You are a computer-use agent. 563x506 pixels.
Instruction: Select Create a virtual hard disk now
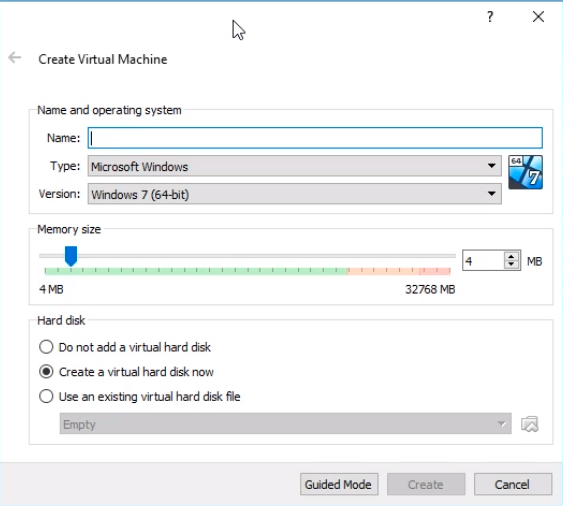[x=126, y=372]
